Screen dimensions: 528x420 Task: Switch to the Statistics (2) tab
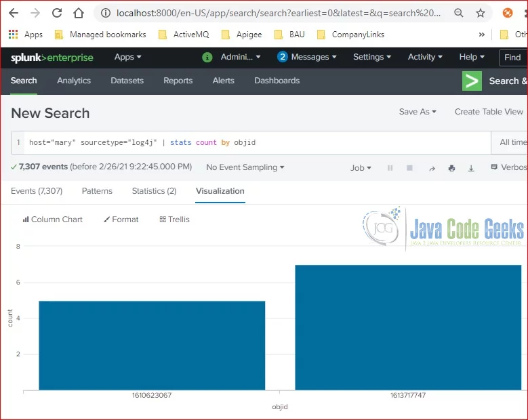pos(155,191)
